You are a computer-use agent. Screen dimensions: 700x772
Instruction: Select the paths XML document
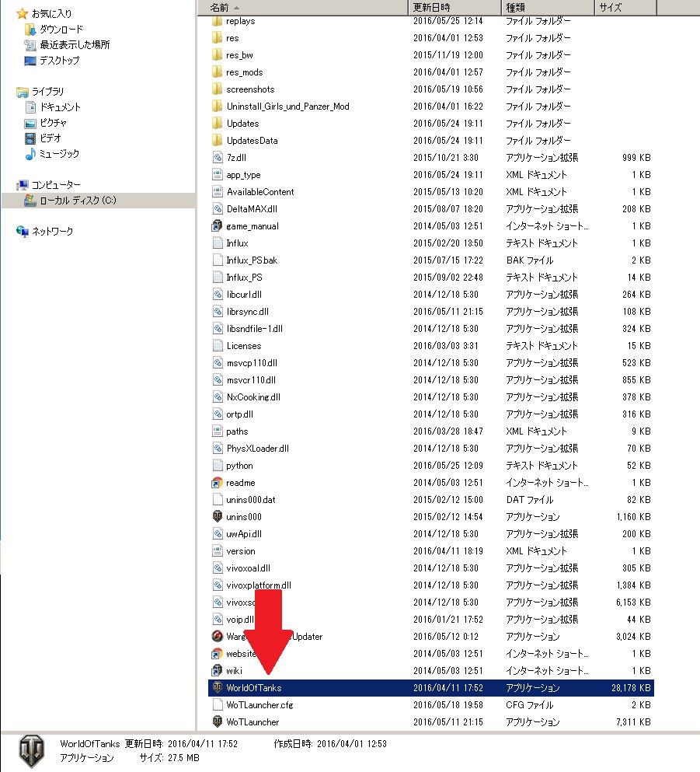coord(237,431)
